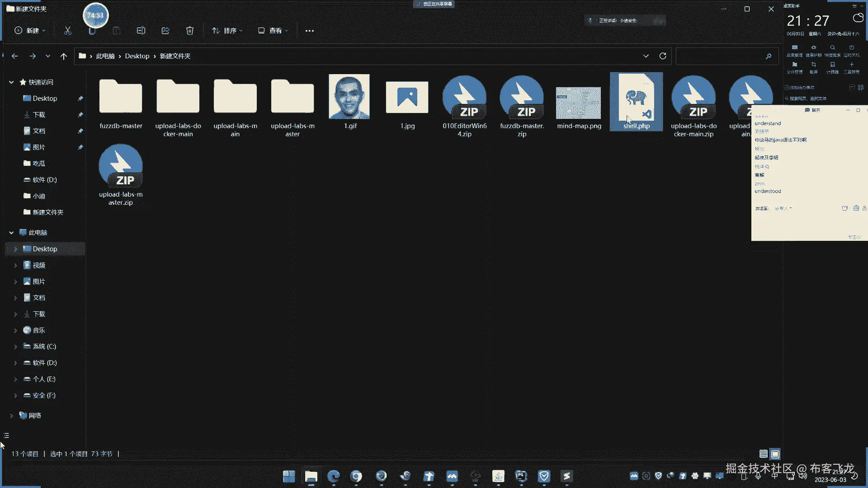Click Desktop in the address breadcrumb
This screenshot has width=868, height=488.
(x=137, y=56)
